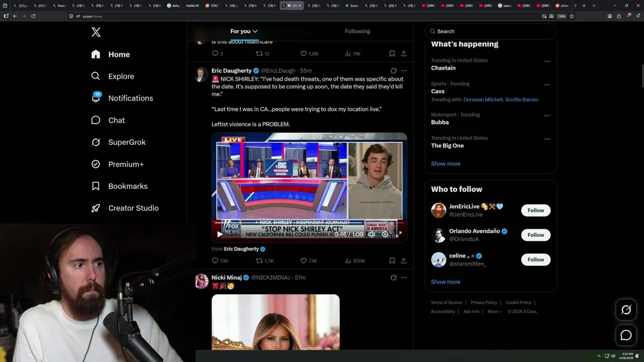The height and width of the screenshot is (362, 644).
Task: Switch to the Following tab
Action: pos(357,31)
